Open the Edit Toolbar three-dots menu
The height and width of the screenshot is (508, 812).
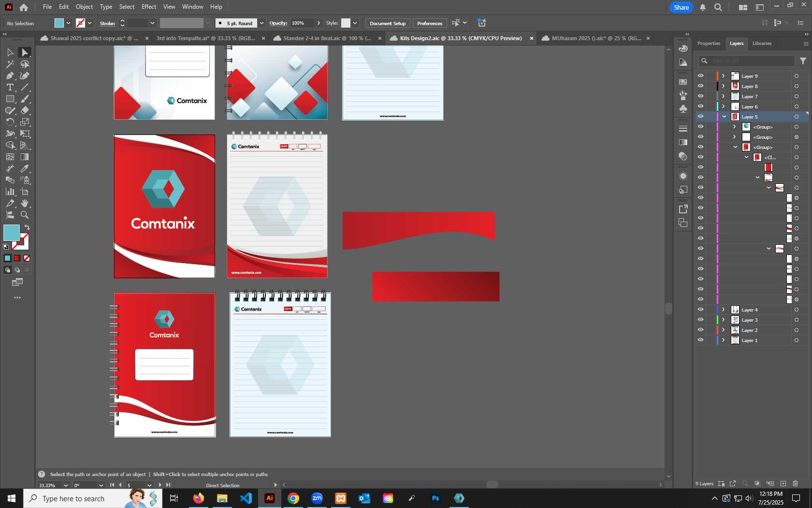click(x=17, y=298)
